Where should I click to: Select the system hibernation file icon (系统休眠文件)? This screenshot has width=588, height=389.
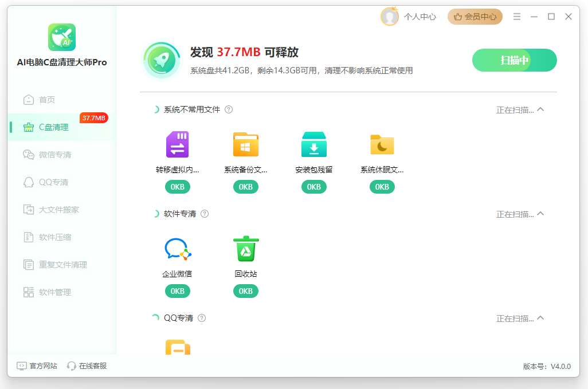[382, 144]
